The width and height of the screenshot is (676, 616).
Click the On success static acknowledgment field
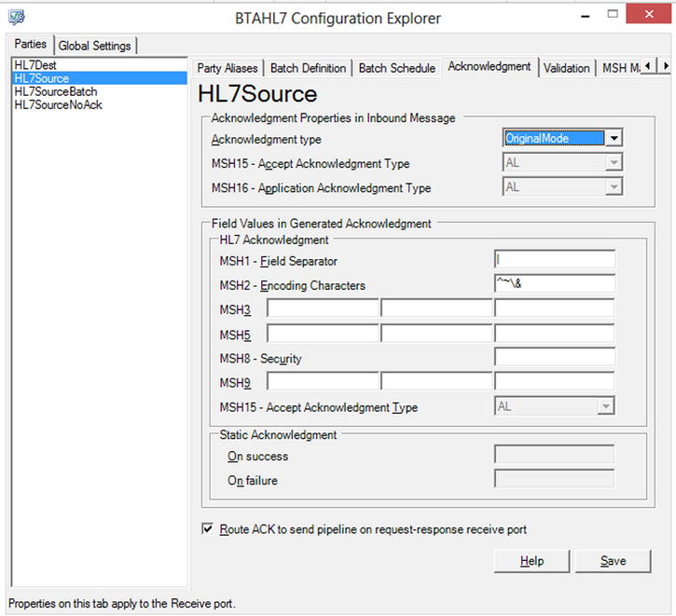point(555,455)
